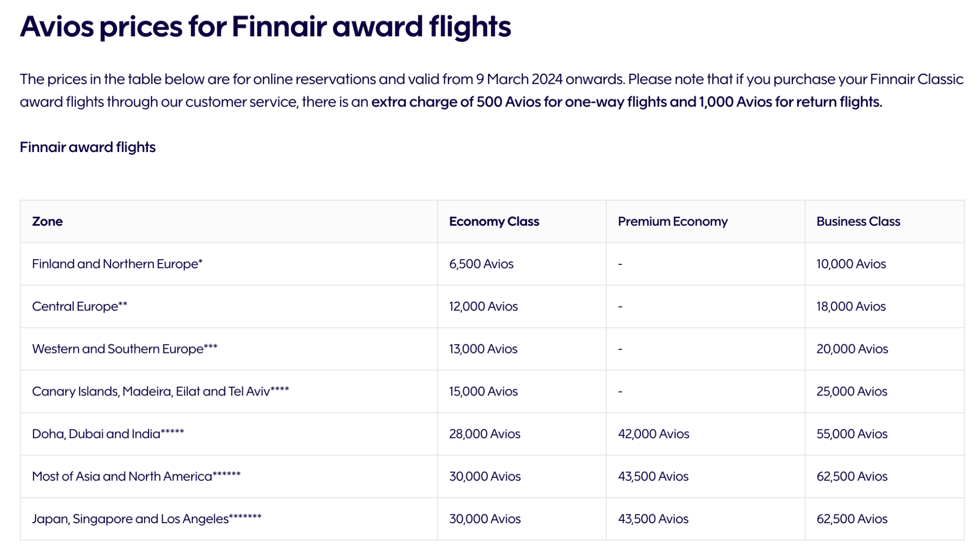The height and width of the screenshot is (560, 980).
Task: Click the bold extra charge of 500 Avios text
Action: pos(626,102)
